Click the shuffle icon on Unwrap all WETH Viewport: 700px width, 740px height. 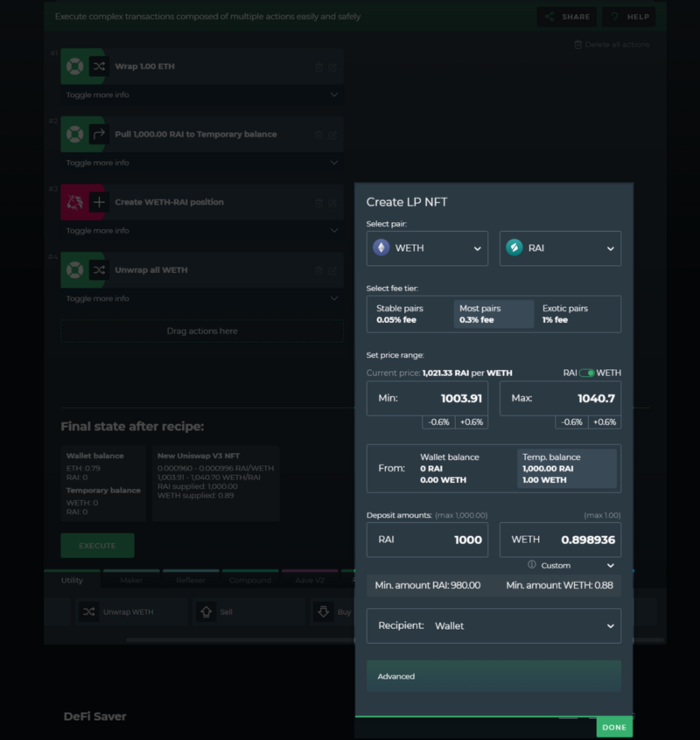(x=99, y=270)
